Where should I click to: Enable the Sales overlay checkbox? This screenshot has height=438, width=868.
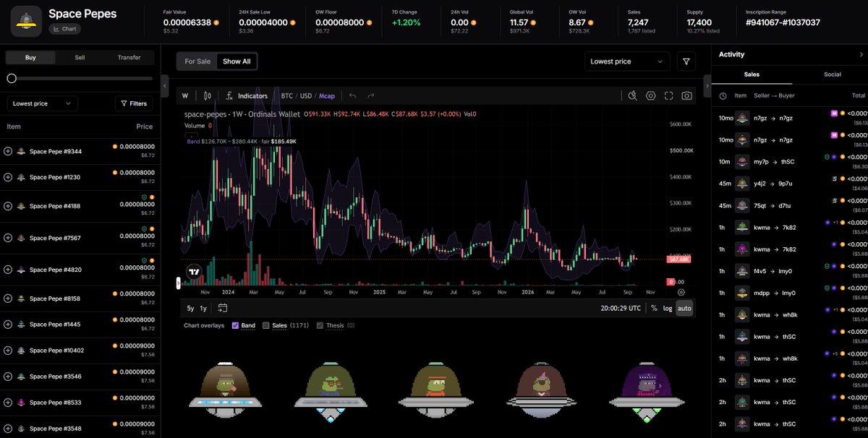(x=266, y=326)
